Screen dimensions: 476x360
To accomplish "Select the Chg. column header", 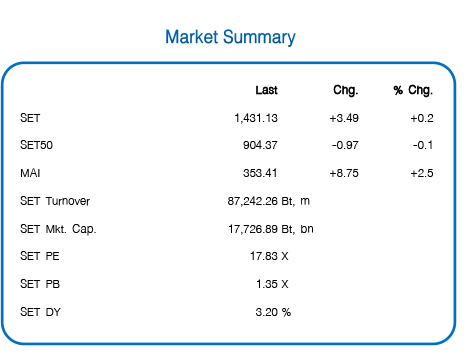I will click(x=346, y=90).
